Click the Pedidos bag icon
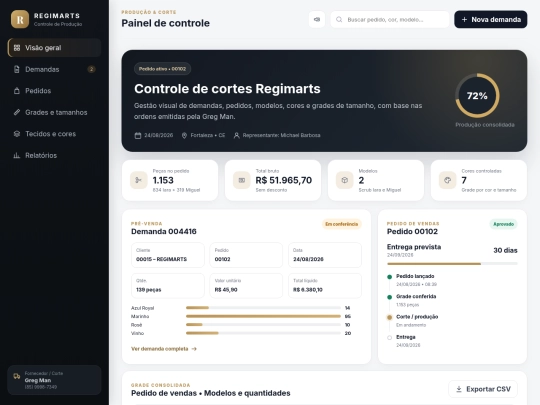The width and height of the screenshot is (540, 405). (17, 91)
